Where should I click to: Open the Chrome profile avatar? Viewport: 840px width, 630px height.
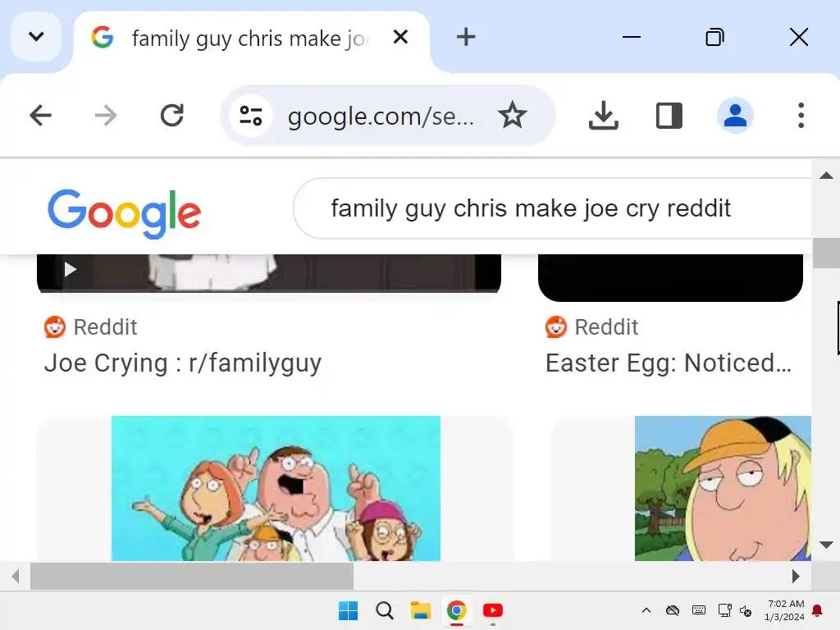(x=735, y=116)
